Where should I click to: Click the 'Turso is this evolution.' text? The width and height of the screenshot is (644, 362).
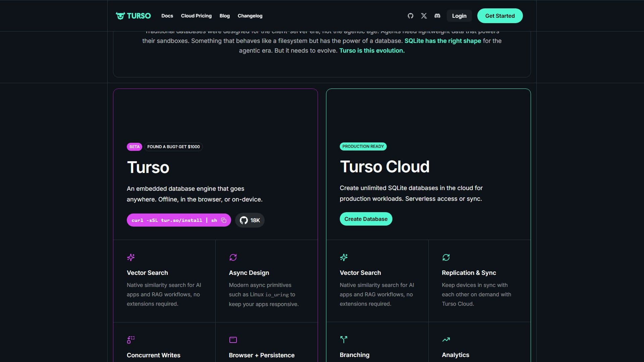pos(372,51)
